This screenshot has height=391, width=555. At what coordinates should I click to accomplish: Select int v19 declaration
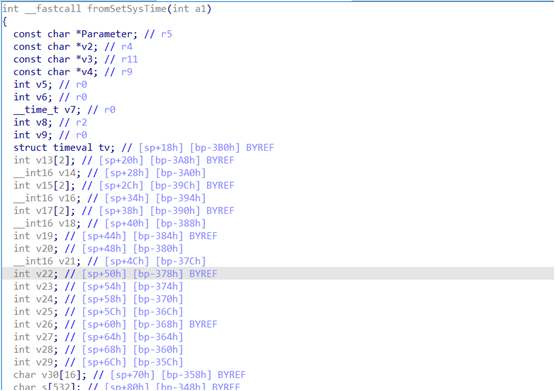(35, 236)
